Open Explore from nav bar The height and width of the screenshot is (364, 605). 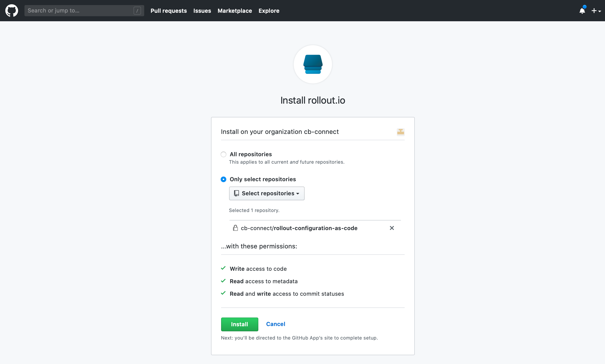[269, 11]
